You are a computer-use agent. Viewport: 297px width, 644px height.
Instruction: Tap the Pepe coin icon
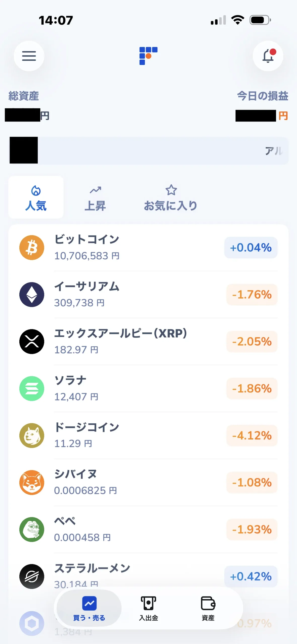tap(32, 530)
